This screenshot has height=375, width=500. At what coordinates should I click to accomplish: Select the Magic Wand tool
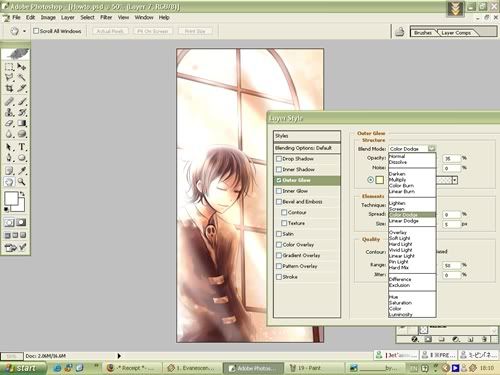tap(22, 78)
